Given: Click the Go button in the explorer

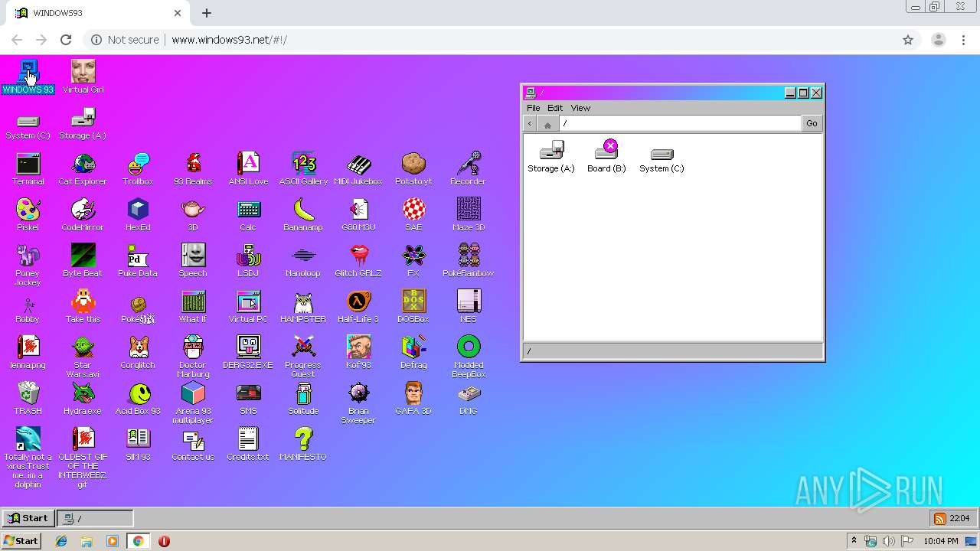Looking at the screenshot, I should (x=812, y=123).
